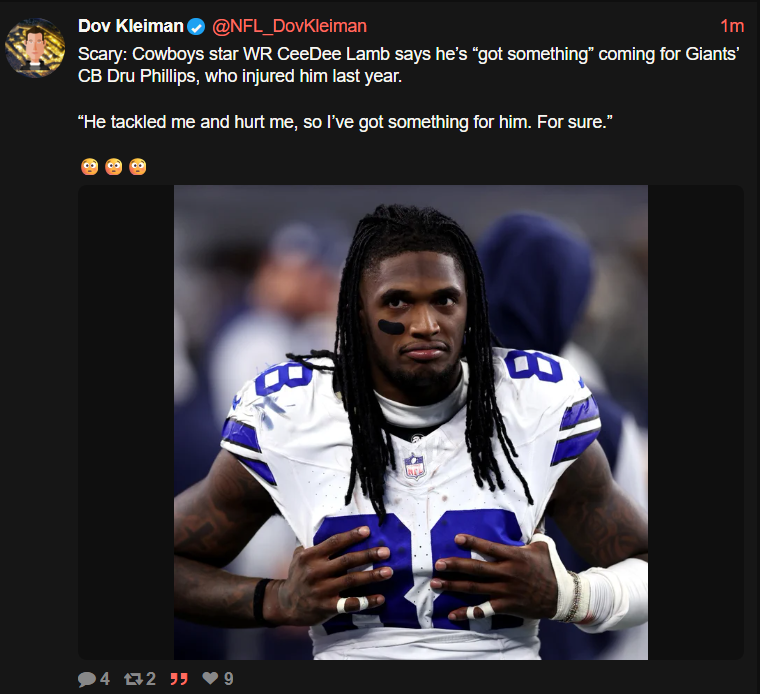Viewport: 760px width, 694px height.
Task: Retweet the post using the retweet arrows icon
Action: pos(133,678)
